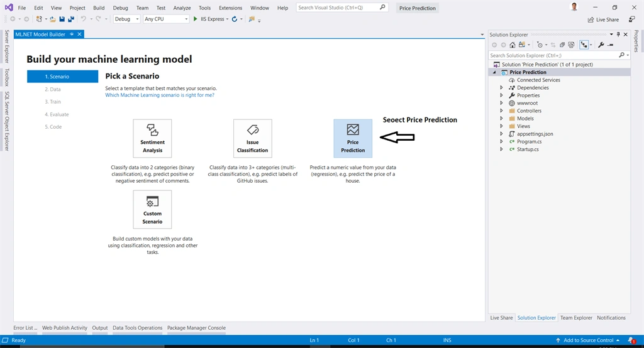Click the user account avatar
Screen dimensions: 644x348
[x=574, y=7]
